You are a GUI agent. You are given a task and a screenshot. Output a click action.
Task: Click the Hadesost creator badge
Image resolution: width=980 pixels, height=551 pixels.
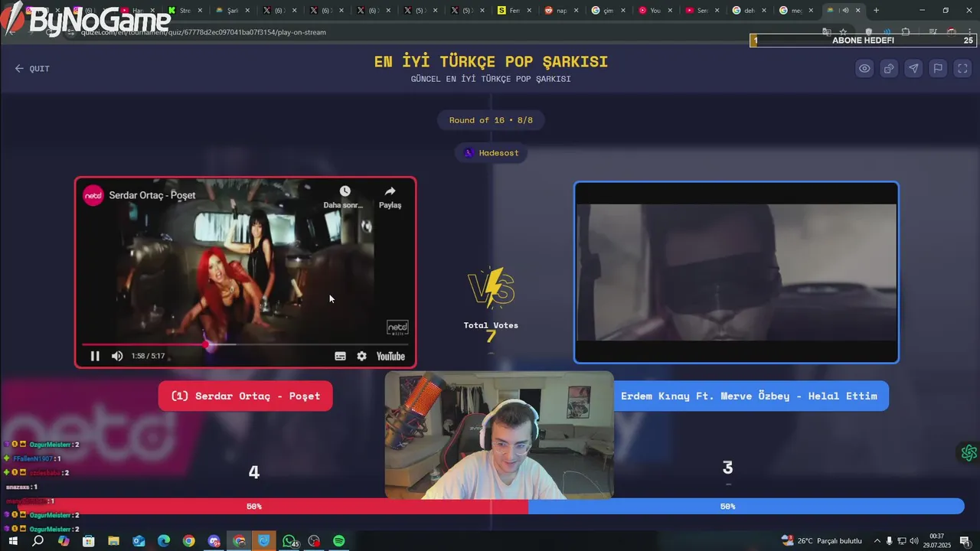[491, 153]
